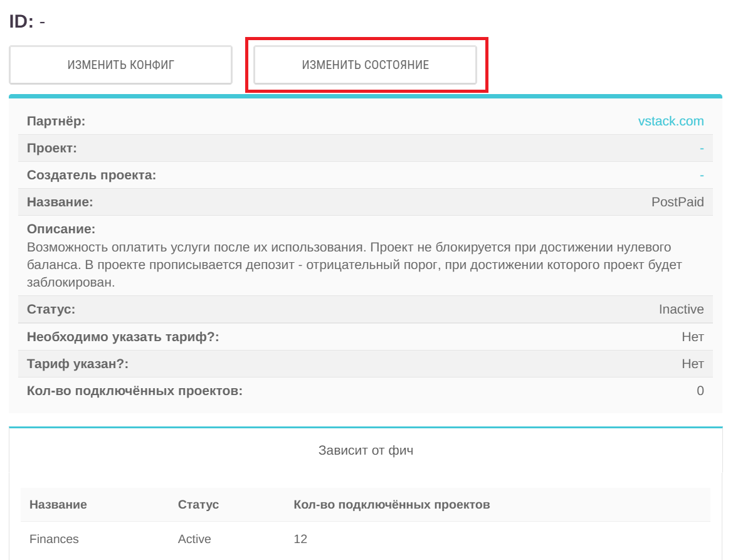
Task: Click the Статус column header in the table
Action: pos(198,504)
